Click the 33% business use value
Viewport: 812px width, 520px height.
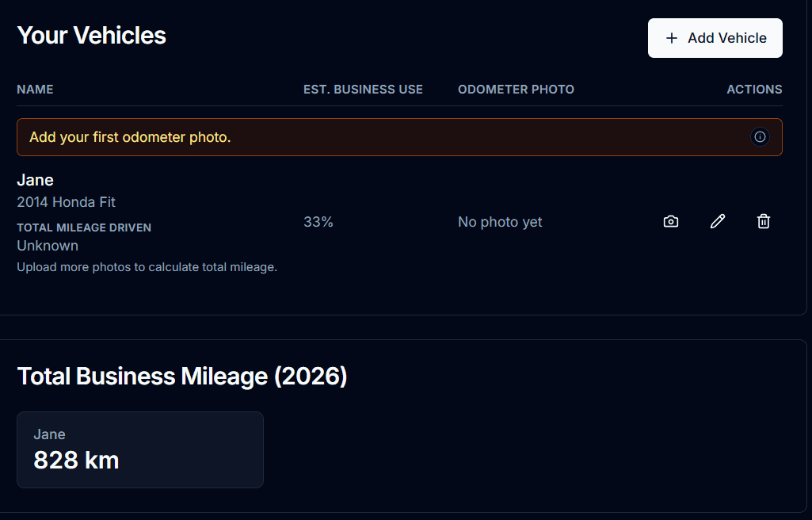coord(318,222)
